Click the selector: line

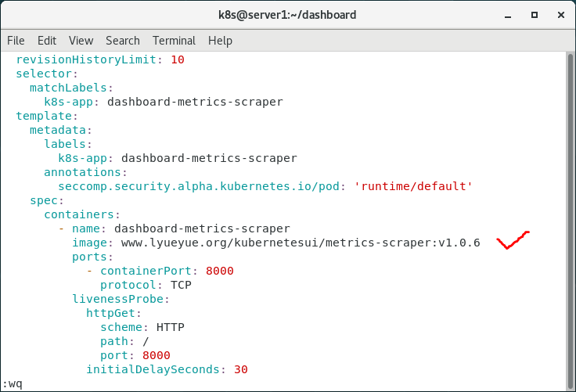pyautogui.click(x=47, y=74)
